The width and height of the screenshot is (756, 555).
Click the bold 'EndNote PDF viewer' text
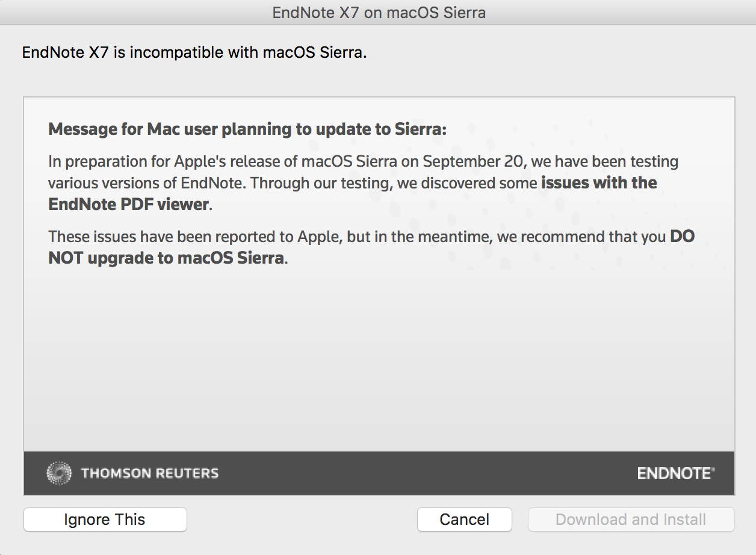tap(128, 204)
